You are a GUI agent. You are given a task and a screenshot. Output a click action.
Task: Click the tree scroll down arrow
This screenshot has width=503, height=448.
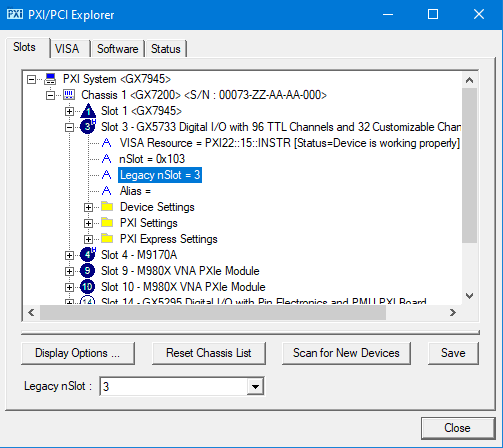pyautogui.click(x=470, y=296)
